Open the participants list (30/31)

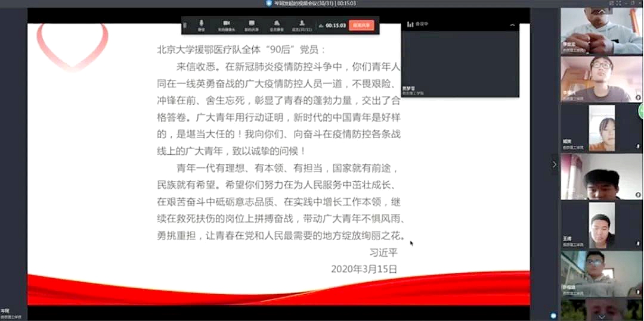coord(302,24)
